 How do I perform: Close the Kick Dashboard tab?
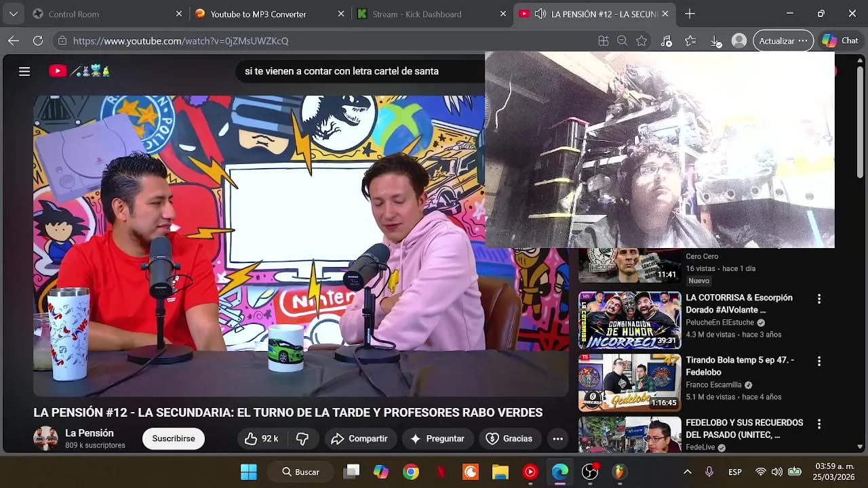[x=503, y=14]
